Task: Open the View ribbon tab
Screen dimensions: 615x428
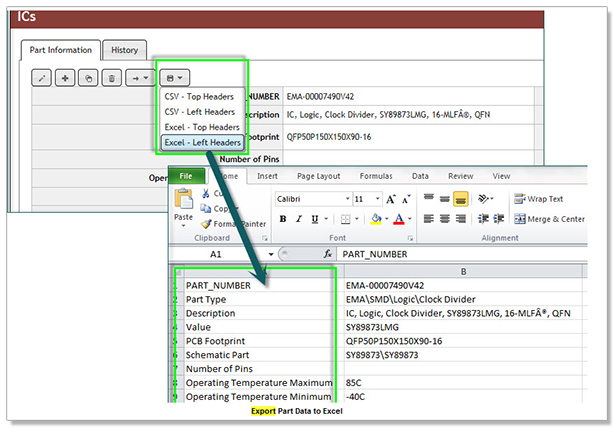Action: tap(501, 176)
